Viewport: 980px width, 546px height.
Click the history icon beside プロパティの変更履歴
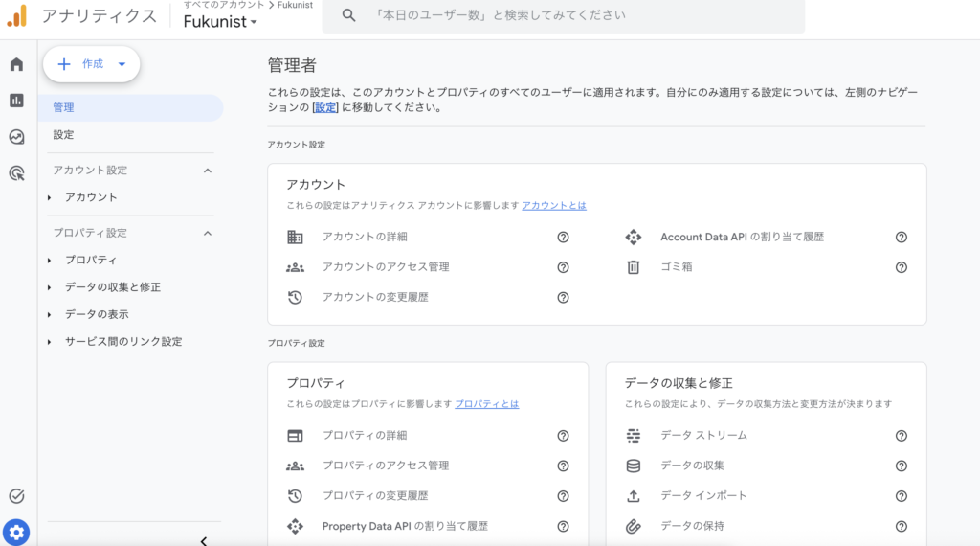(295, 496)
